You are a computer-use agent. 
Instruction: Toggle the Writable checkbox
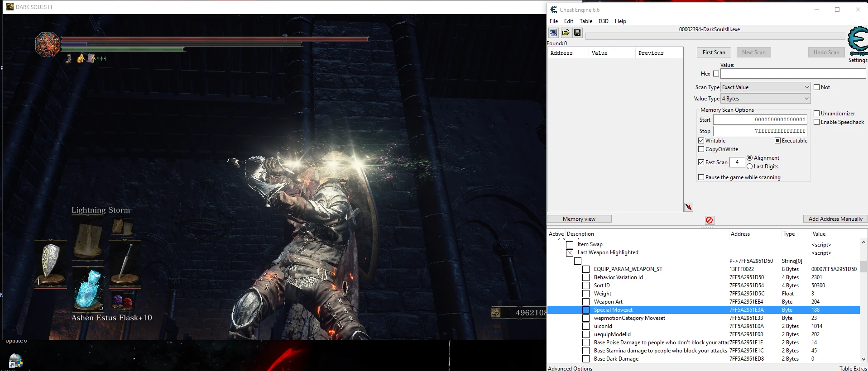pos(701,141)
